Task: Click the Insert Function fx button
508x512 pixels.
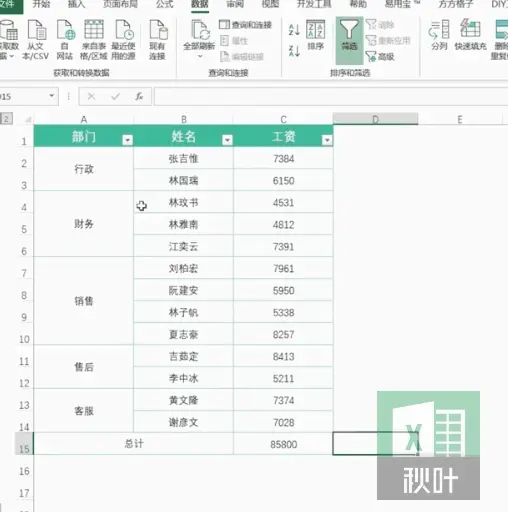Action: click(139, 97)
